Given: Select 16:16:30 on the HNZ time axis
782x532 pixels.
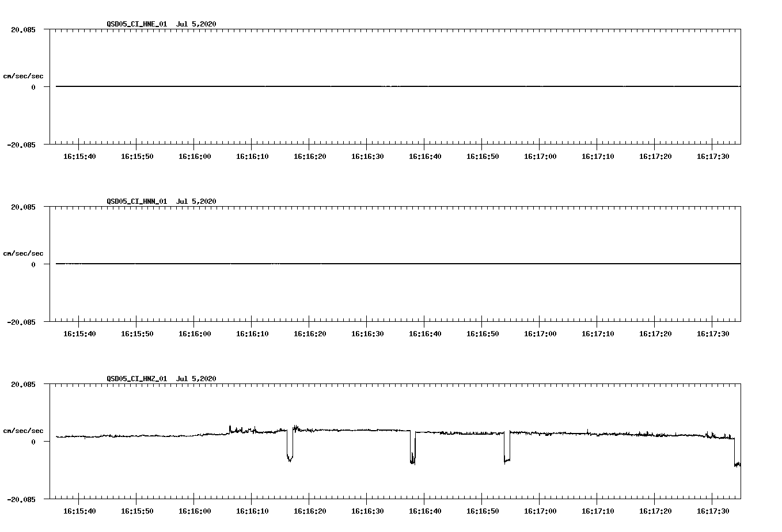Looking at the screenshot, I should (x=367, y=511).
